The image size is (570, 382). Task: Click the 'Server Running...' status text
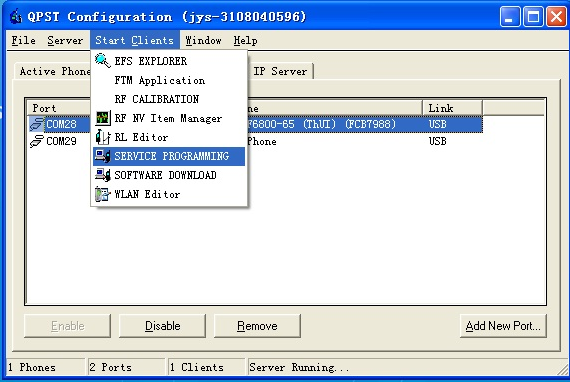299,367
